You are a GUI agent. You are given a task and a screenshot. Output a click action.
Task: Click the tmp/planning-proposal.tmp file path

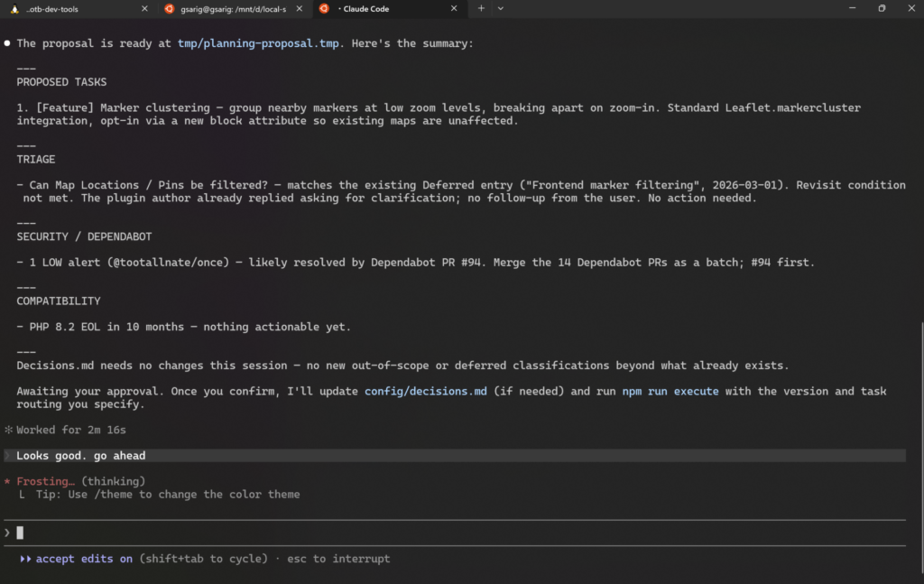tap(259, 43)
